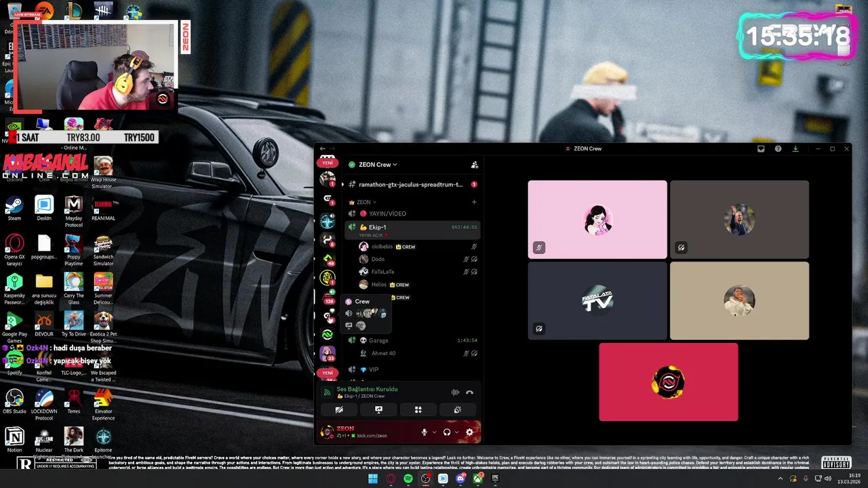Open Notion desktop shortcut

(14, 440)
